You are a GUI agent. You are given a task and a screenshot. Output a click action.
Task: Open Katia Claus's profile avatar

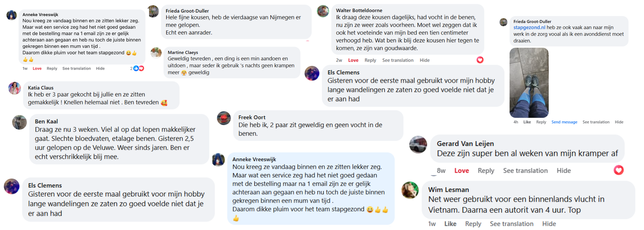14,88
